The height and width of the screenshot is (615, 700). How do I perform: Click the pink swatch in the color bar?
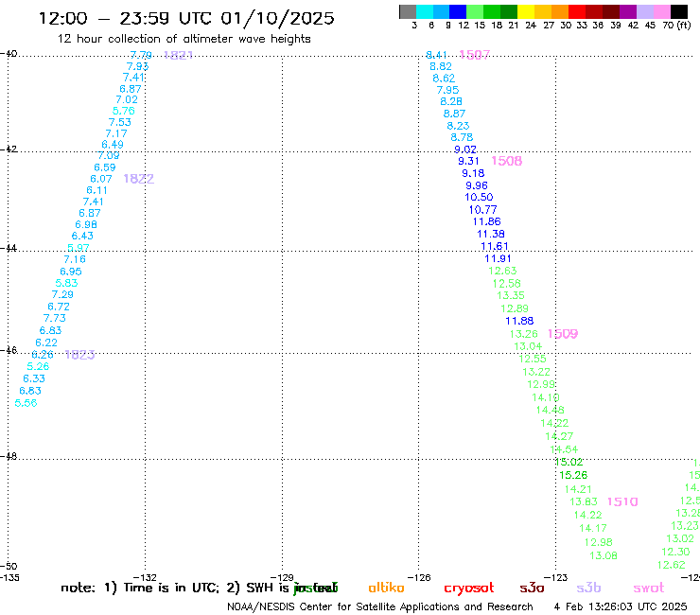pyautogui.click(x=662, y=11)
